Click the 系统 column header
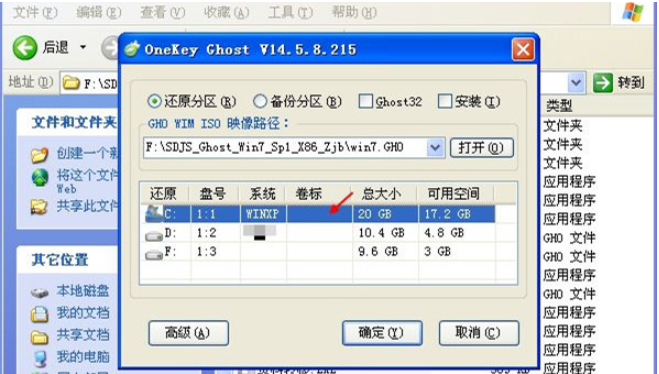 coord(262,194)
